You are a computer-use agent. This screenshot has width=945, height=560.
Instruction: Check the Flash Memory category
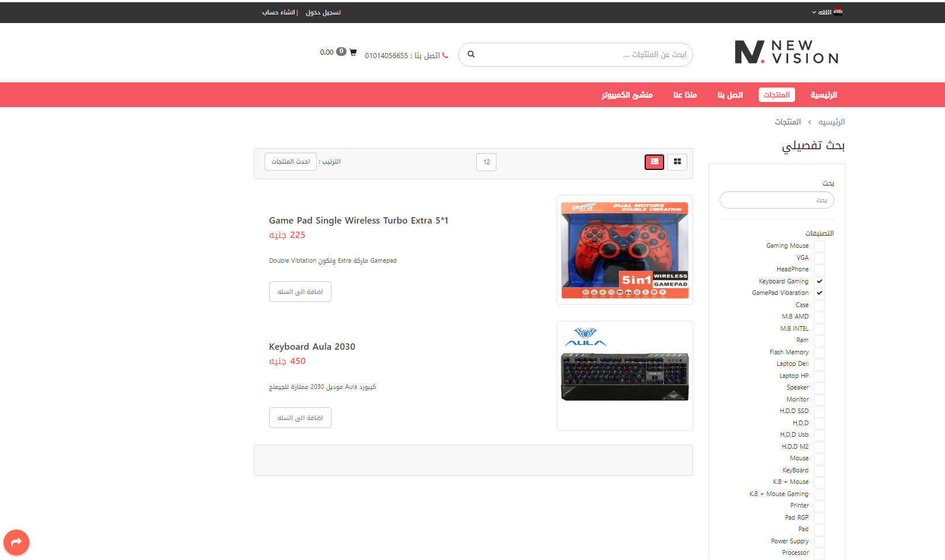click(819, 353)
